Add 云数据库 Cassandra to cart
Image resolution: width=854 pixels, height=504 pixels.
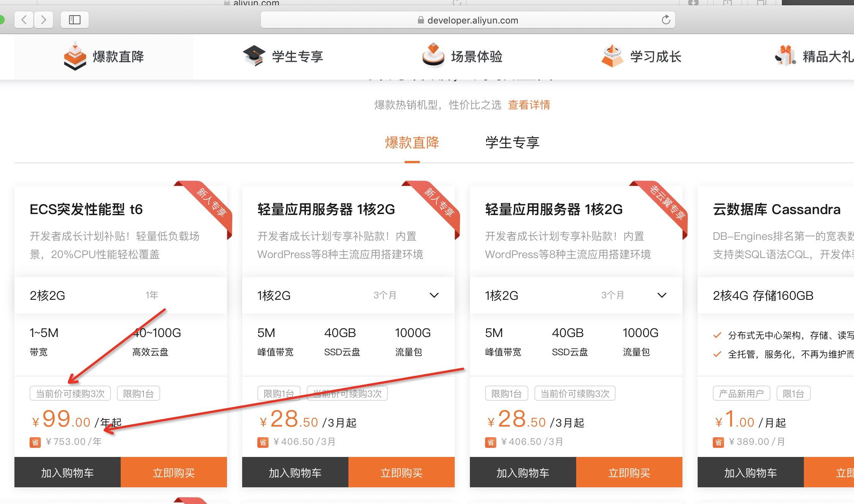pos(751,472)
